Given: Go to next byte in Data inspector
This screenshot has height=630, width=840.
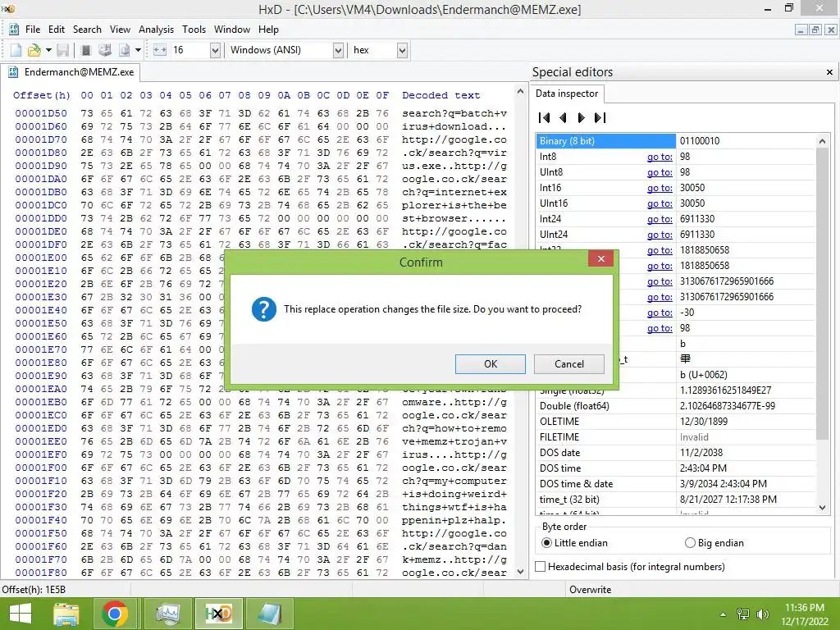Looking at the screenshot, I should click(x=582, y=117).
